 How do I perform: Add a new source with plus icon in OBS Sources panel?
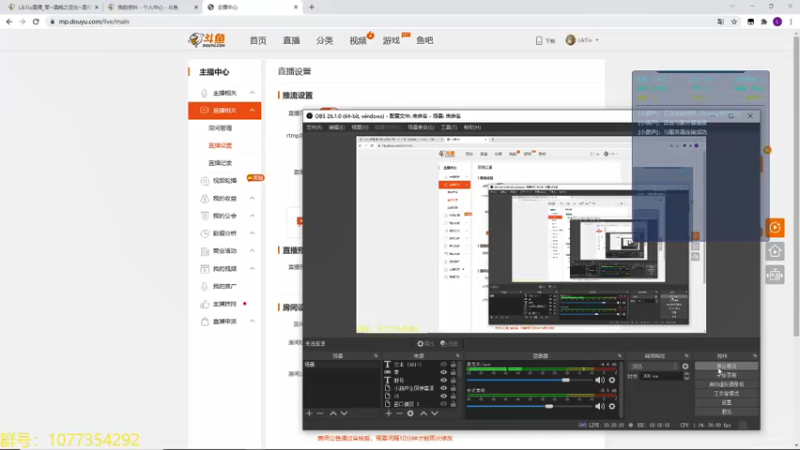[389, 413]
